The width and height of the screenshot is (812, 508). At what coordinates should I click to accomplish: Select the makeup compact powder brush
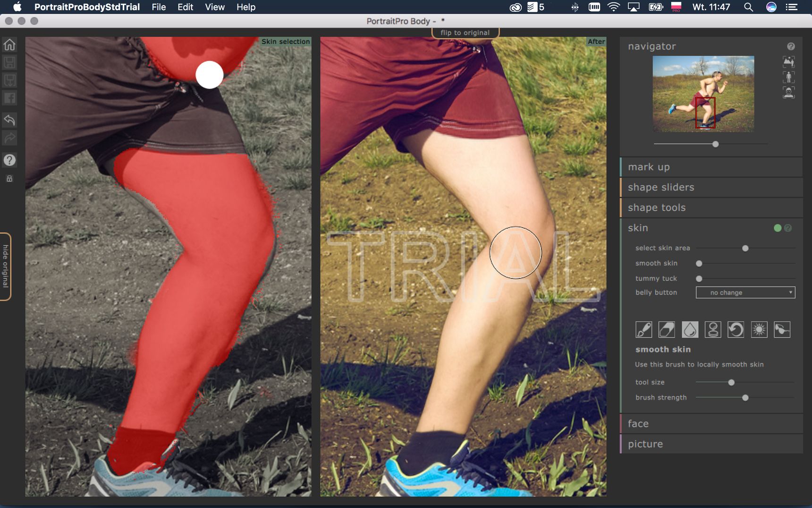(x=713, y=329)
